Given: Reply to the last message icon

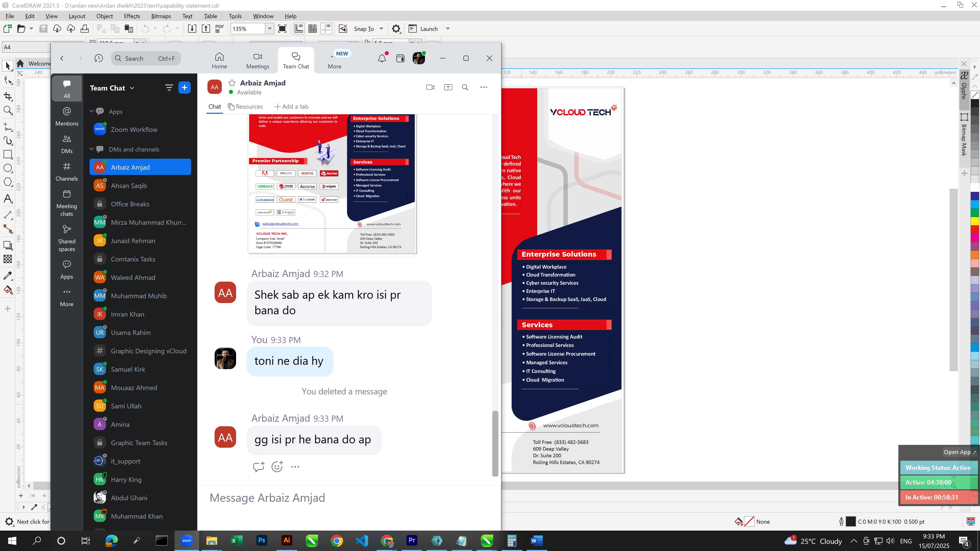Looking at the screenshot, I should click(258, 467).
